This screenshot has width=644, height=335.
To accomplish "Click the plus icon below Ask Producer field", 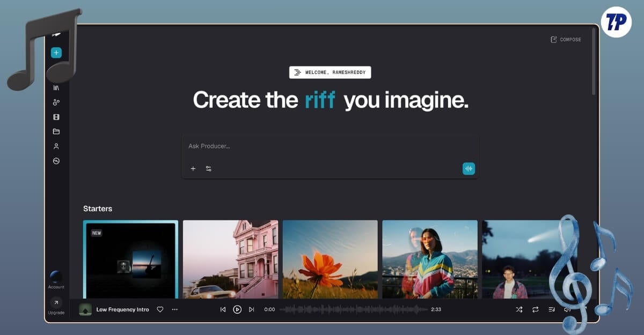I will 193,168.
